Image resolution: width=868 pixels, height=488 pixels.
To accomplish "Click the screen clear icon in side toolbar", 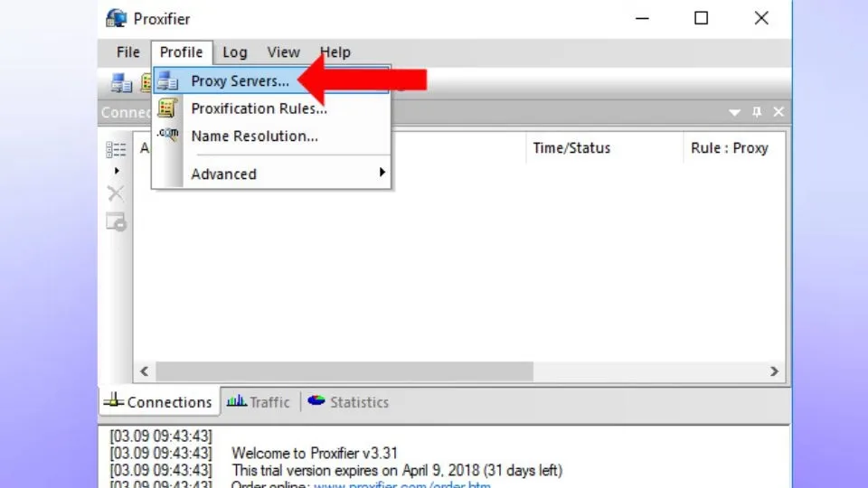I will pos(117,222).
